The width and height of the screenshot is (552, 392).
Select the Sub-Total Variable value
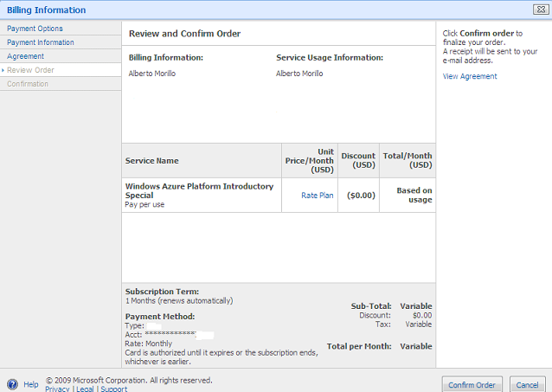(x=416, y=306)
